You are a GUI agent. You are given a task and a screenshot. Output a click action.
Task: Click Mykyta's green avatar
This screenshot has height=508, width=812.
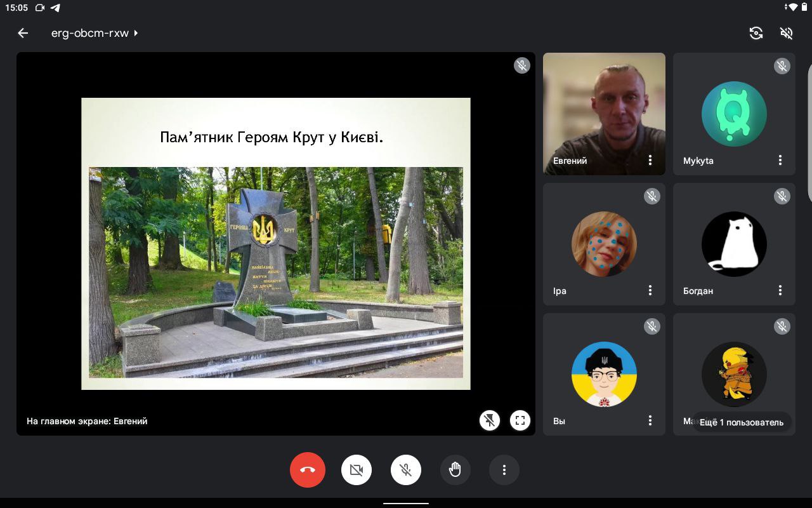click(734, 114)
